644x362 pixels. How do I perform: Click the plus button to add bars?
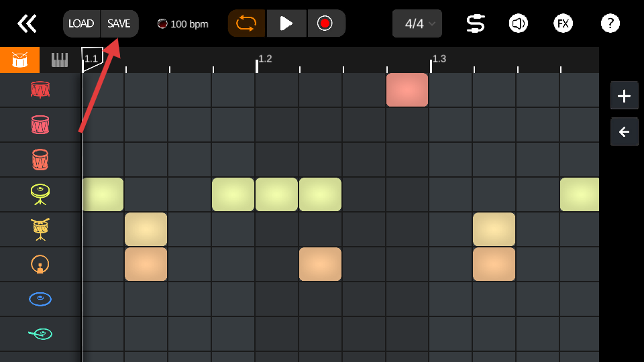pyautogui.click(x=624, y=96)
